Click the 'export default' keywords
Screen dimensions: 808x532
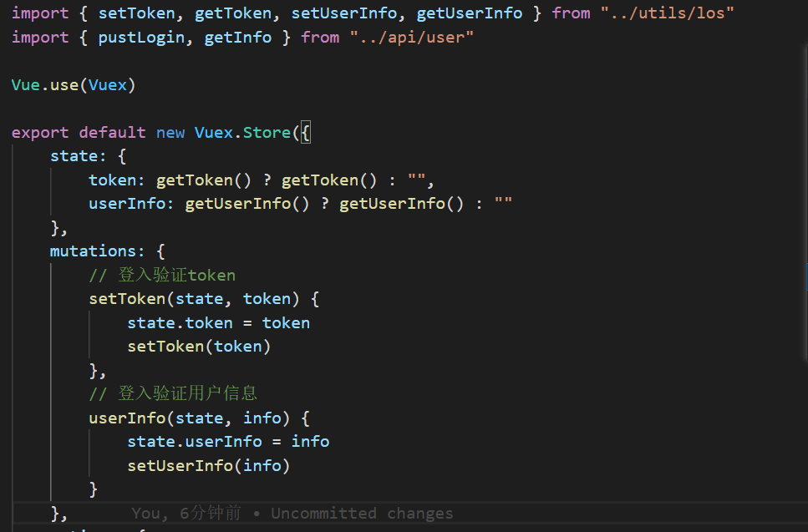79,133
